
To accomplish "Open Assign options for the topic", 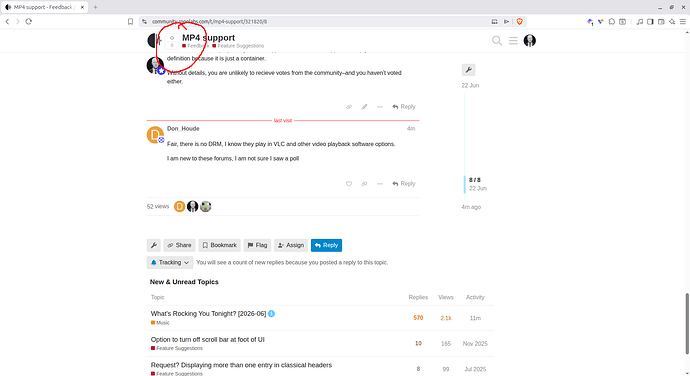I will click(x=291, y=245).
